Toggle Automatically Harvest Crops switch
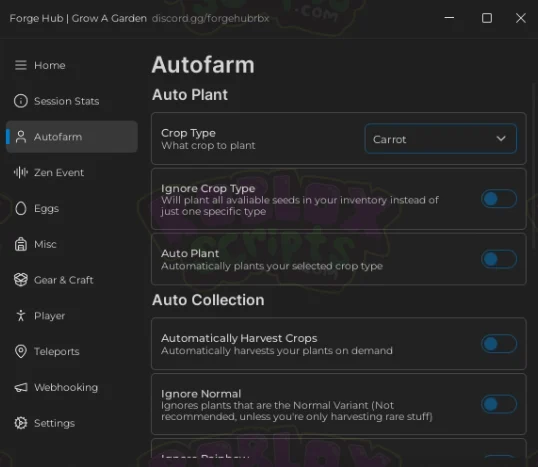This screenshot has height=467, width=538. click(x=499, y=344)
